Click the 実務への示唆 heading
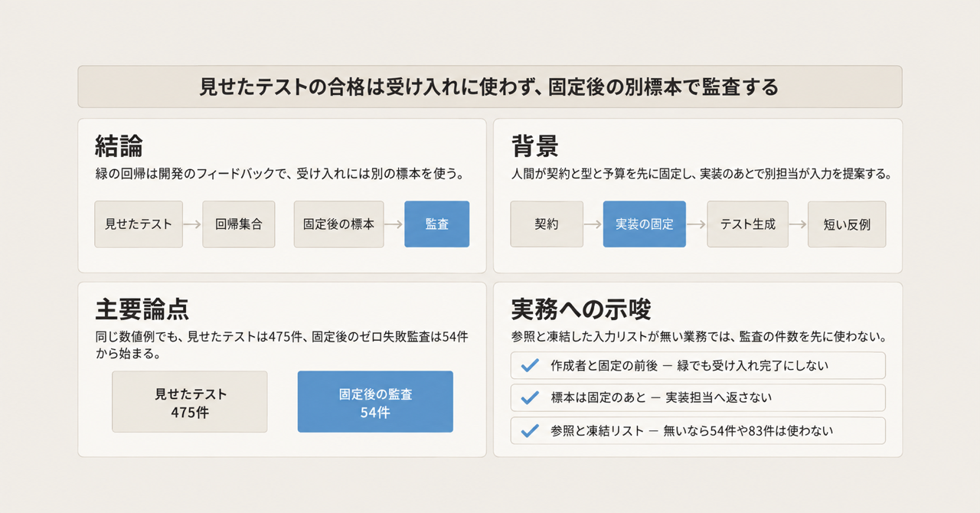 click(x=581, y=309)
